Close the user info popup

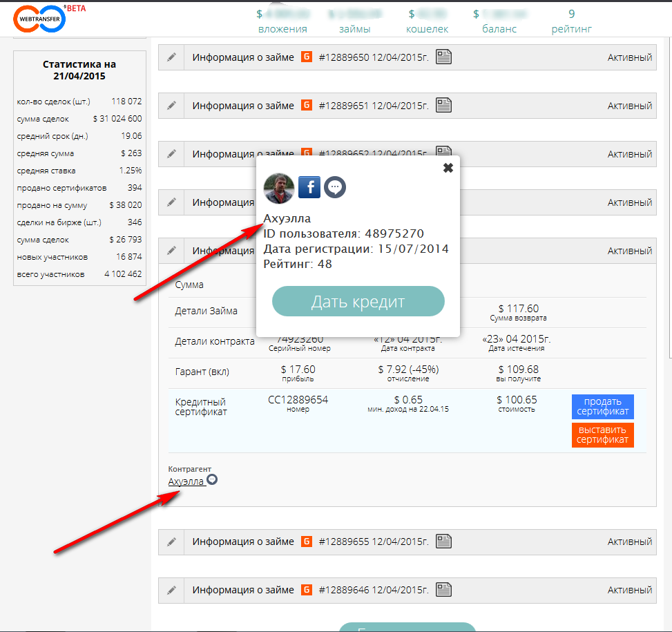pyautogui.click(x=448, y=168)
